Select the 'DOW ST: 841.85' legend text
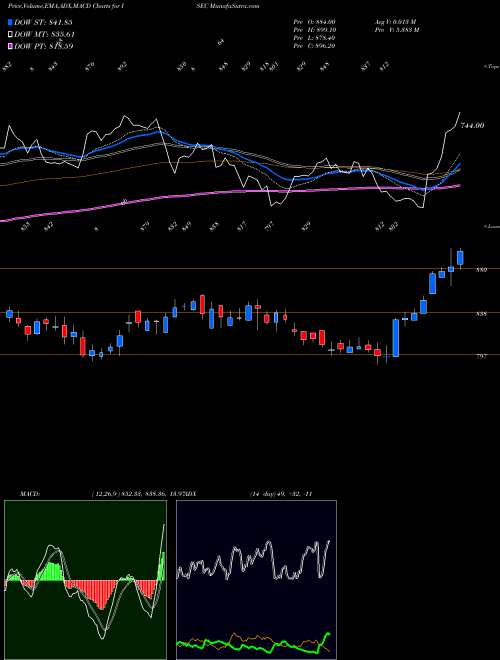Image resolution: width=500 pixels, height=660 pixels. tap(43, 22)
